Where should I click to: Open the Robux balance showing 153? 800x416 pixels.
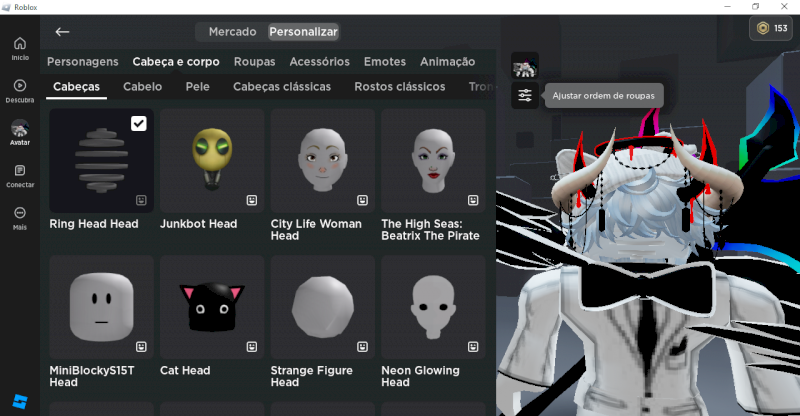tap(772, 29)
